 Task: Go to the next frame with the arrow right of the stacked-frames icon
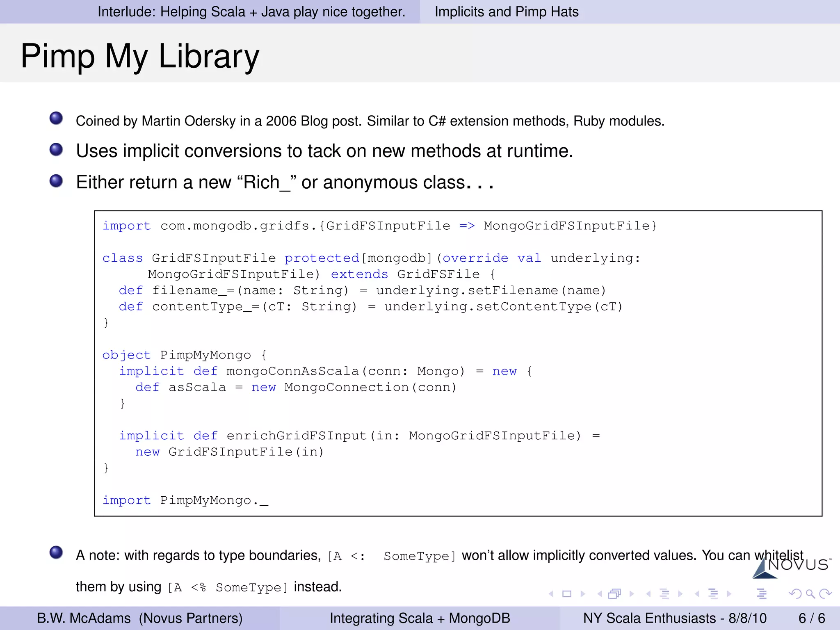pyautogui.click(x=632, y=594)
